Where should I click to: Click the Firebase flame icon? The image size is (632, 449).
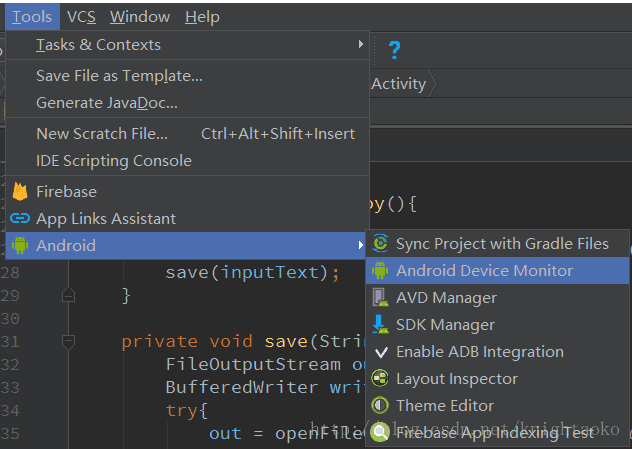19,191
